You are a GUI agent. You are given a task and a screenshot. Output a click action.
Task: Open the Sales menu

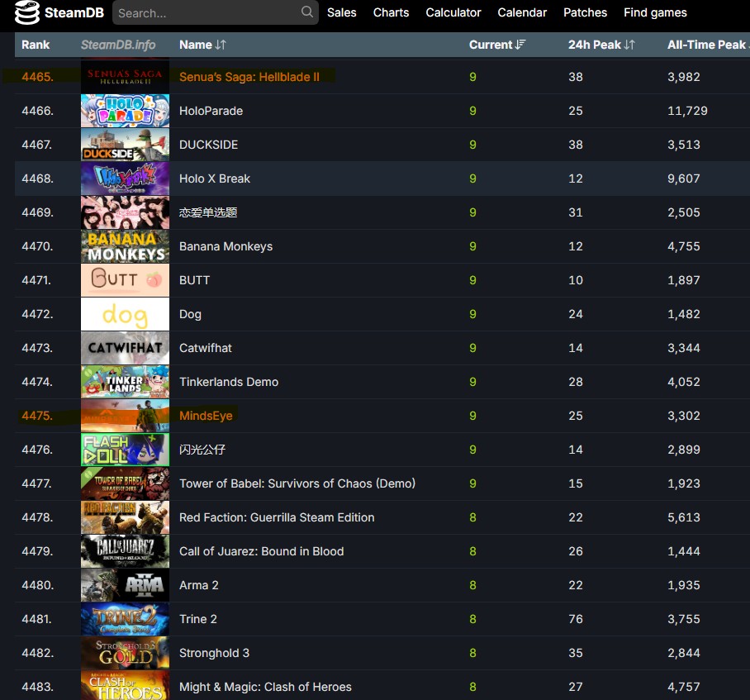tap(341, 12)
